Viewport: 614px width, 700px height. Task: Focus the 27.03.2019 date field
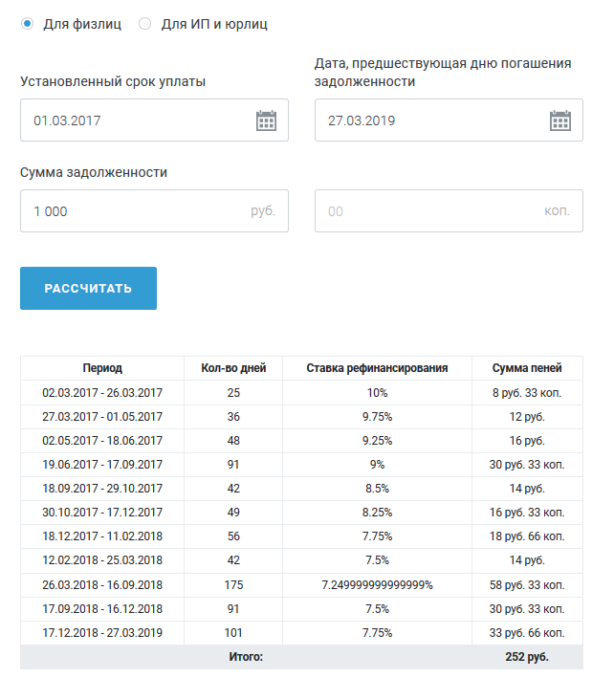pos(449,120)
